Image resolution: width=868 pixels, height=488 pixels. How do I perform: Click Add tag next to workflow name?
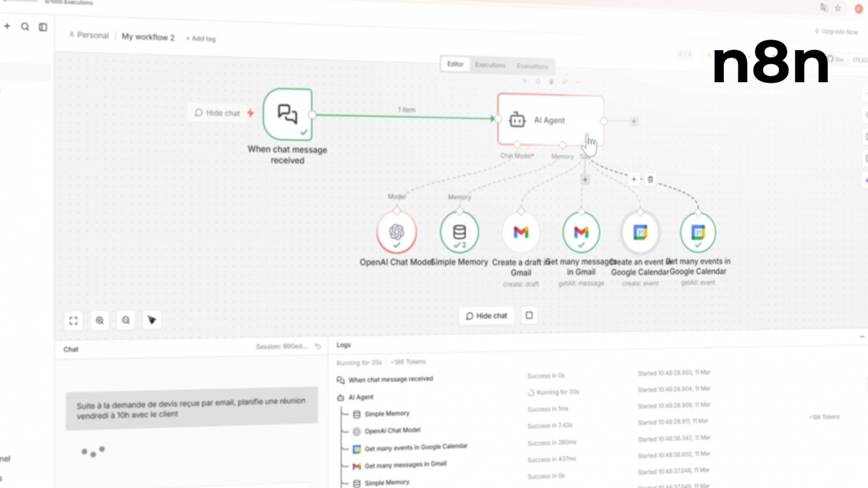pyautogui.click(x=201, y=39)
